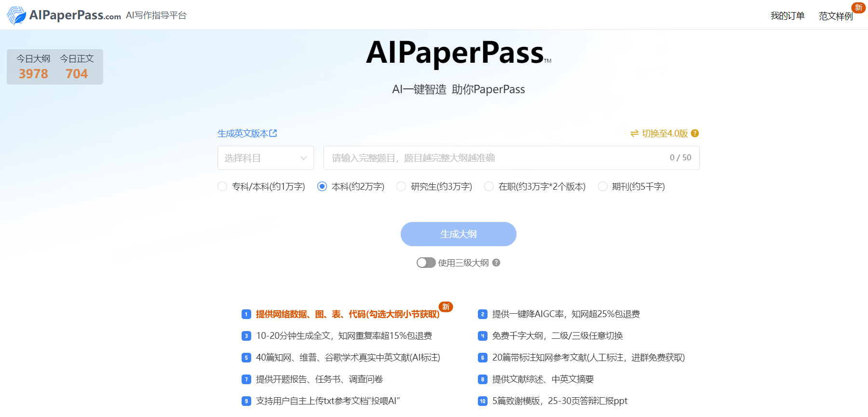Click text 免费千字大纲，二级/三级任意切换
Screen dimensions: 868x417
[557, 336]
